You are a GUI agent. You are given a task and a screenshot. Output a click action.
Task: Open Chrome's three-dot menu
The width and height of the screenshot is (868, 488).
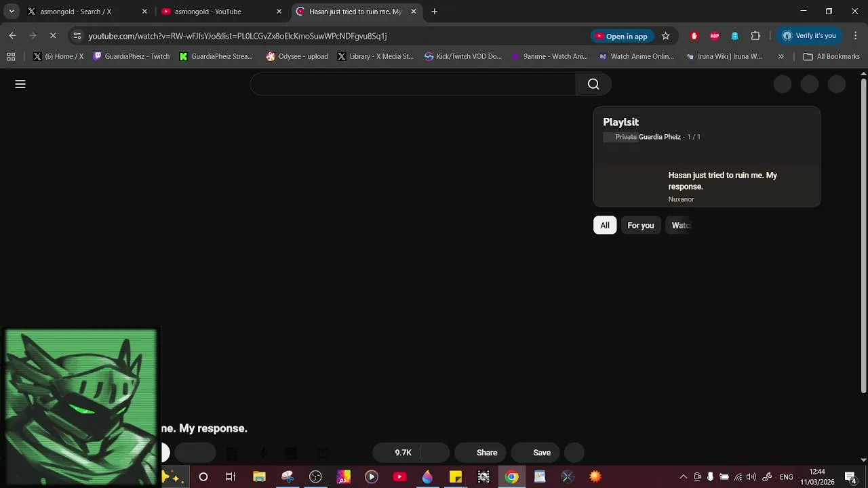855,36
